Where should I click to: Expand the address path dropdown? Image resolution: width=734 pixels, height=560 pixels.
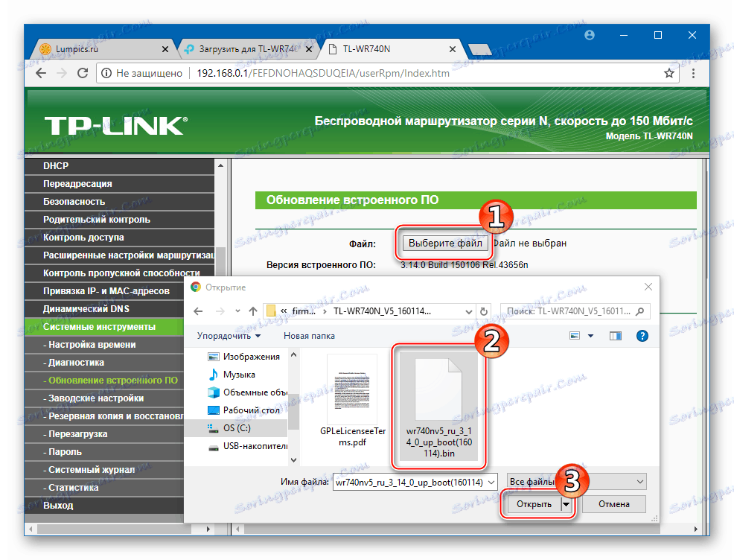pyautogui.click(x=468, y=311)
